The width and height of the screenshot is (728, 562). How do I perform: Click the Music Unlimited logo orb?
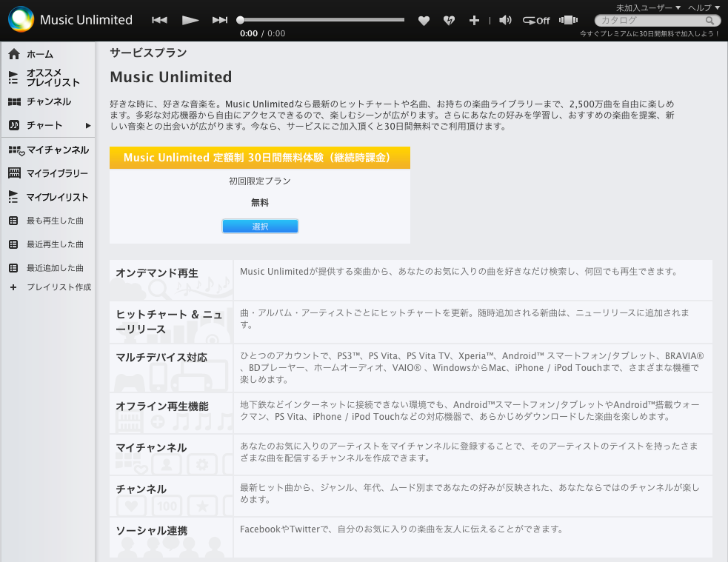(x=21, y=19)
